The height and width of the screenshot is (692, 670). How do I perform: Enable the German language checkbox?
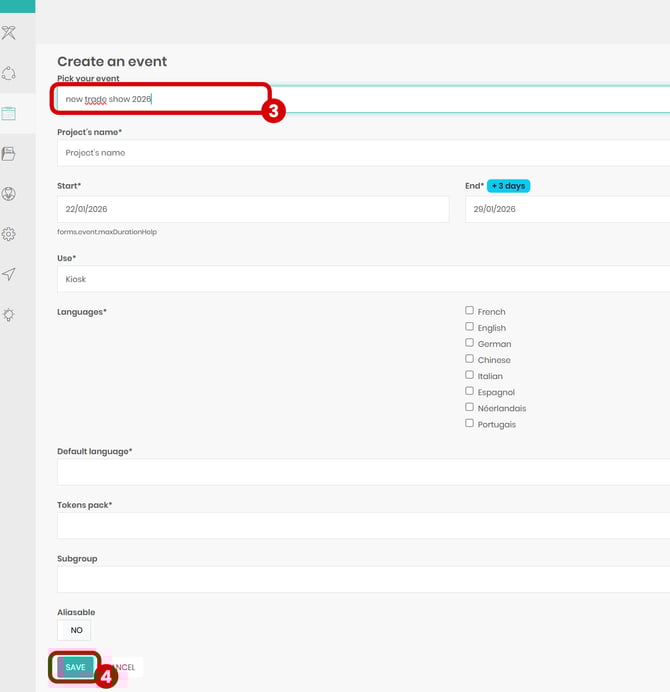pyautogui.click(x=469, y=343)
